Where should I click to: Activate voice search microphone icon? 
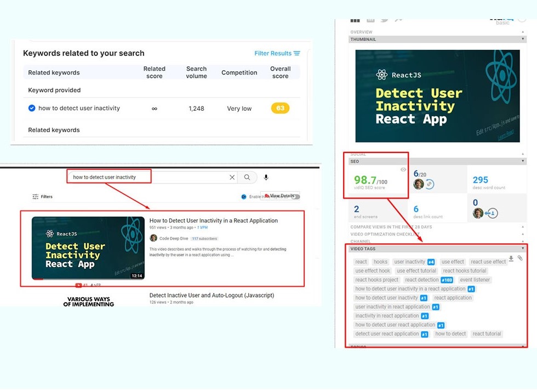click(x=266, y=177)
